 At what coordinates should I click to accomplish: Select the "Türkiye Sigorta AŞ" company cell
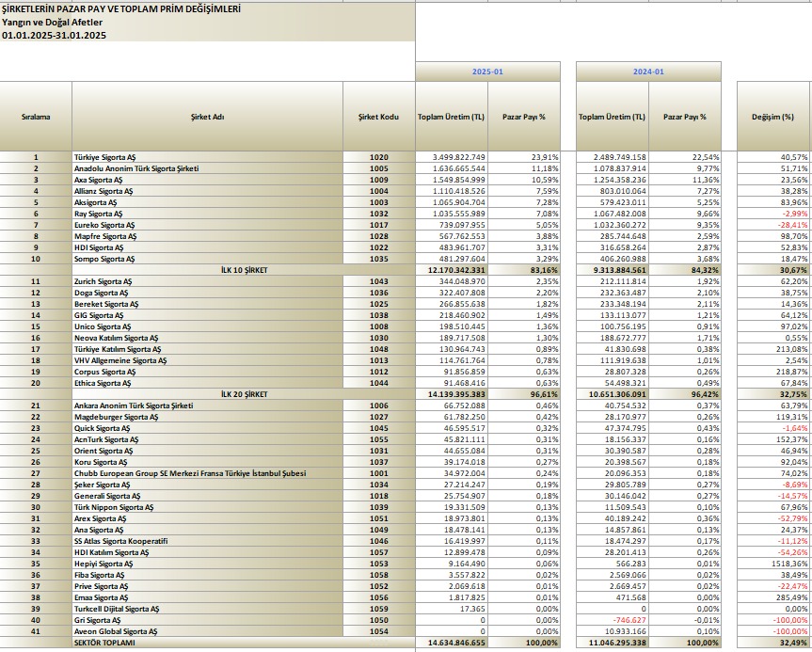(x=207, y=157)
